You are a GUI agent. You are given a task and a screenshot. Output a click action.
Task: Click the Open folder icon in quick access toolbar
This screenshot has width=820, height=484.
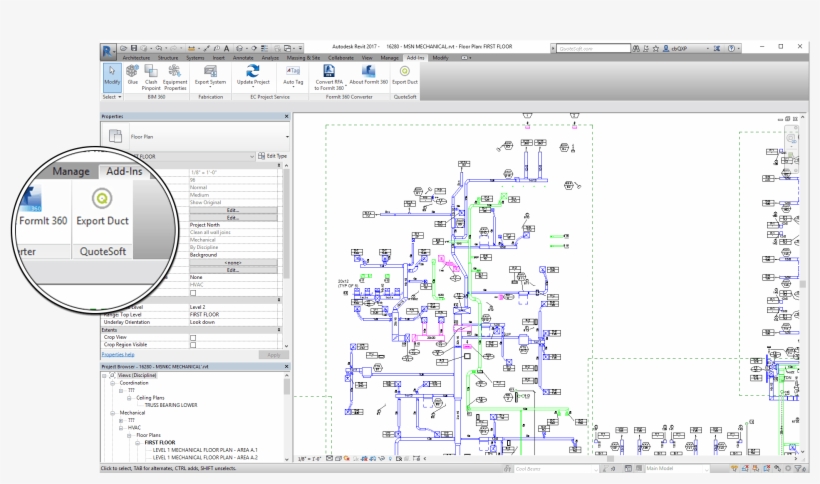click(123, 48)
